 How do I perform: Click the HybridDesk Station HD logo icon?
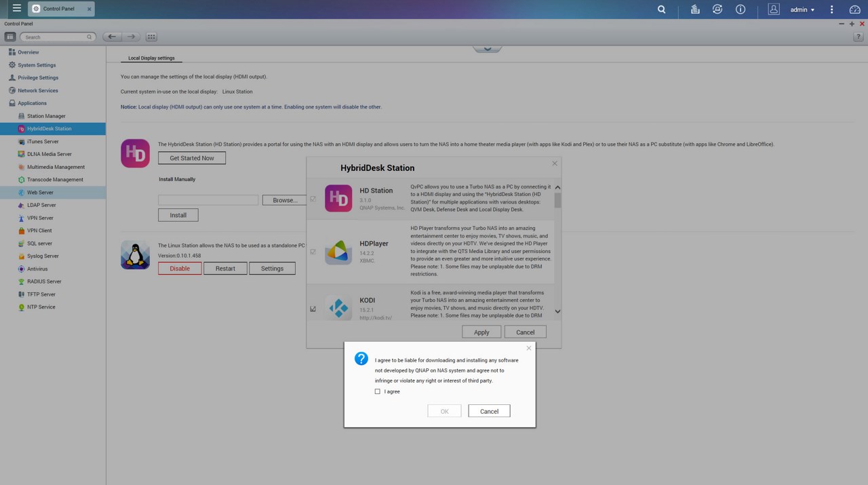[x=135, y=153]
